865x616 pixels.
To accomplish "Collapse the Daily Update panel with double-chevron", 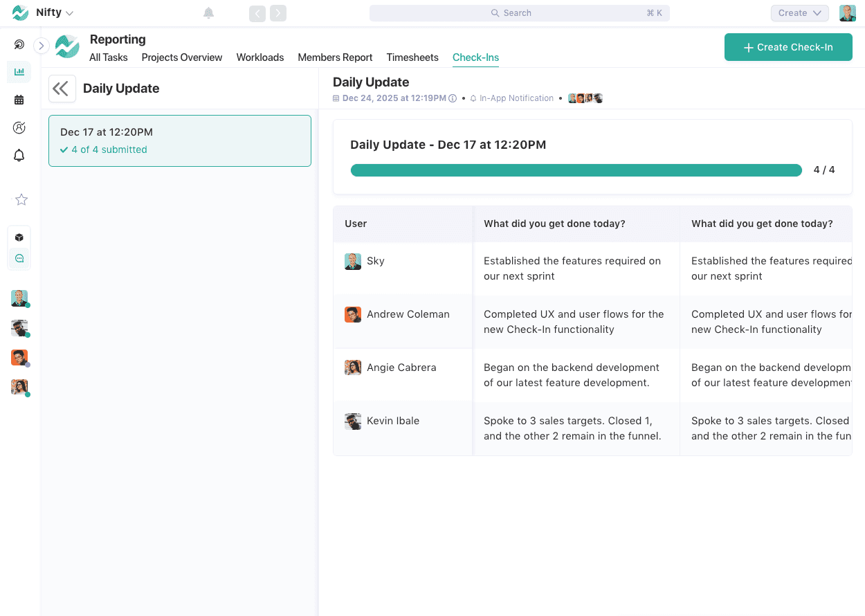I will (x=62, y=89).
